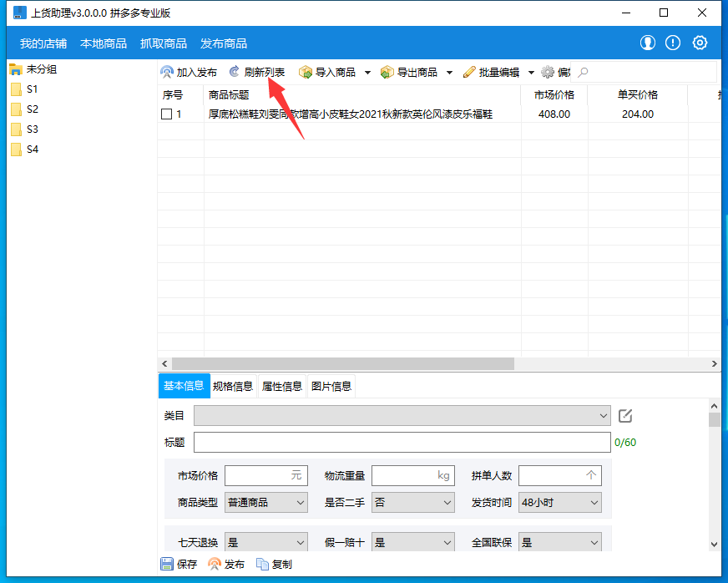Click horizontal scrollbar right arrow
This screenshot has width=728, height=583.
pos(715,363)
